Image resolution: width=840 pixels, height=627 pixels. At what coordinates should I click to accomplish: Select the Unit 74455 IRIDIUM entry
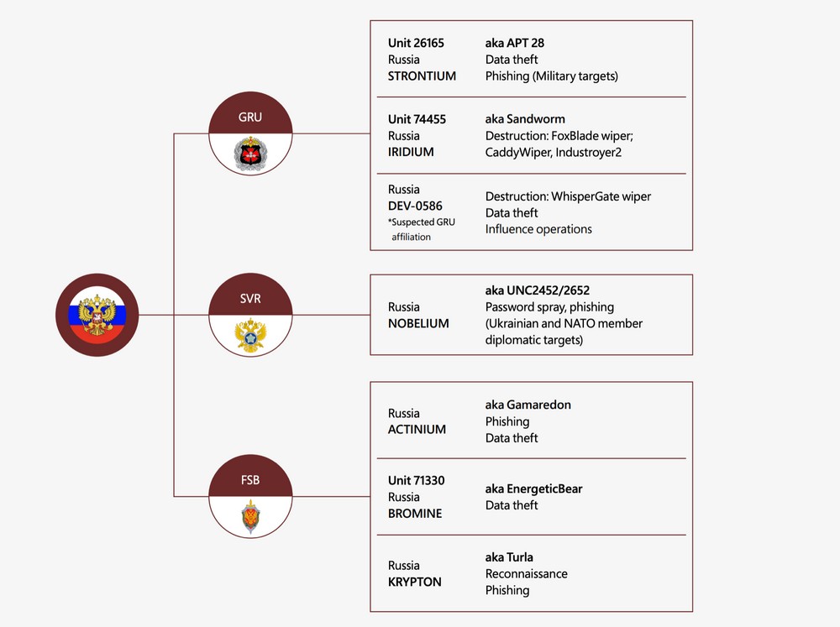point(417,135)
